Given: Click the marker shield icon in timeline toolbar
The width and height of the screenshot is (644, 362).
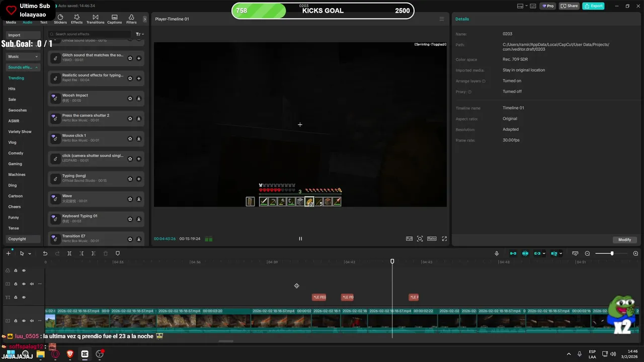Looking at the screenshot, I should coord(118,253).
